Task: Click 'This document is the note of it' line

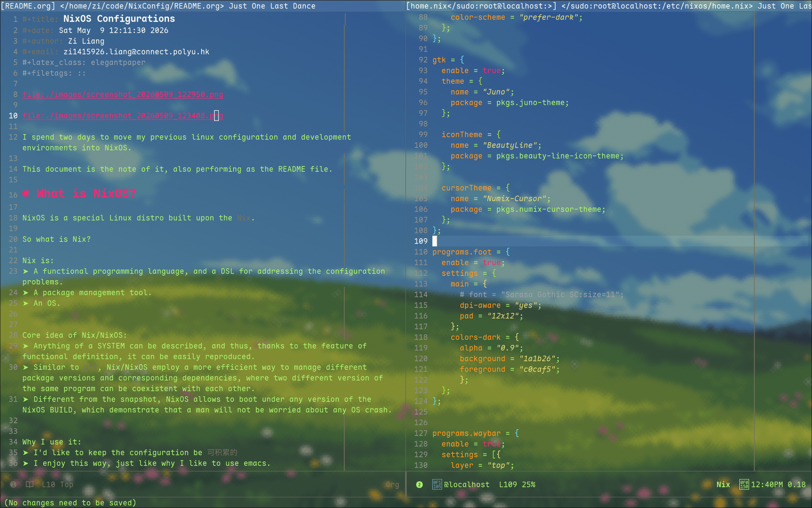Action: (x=177, y=169)
